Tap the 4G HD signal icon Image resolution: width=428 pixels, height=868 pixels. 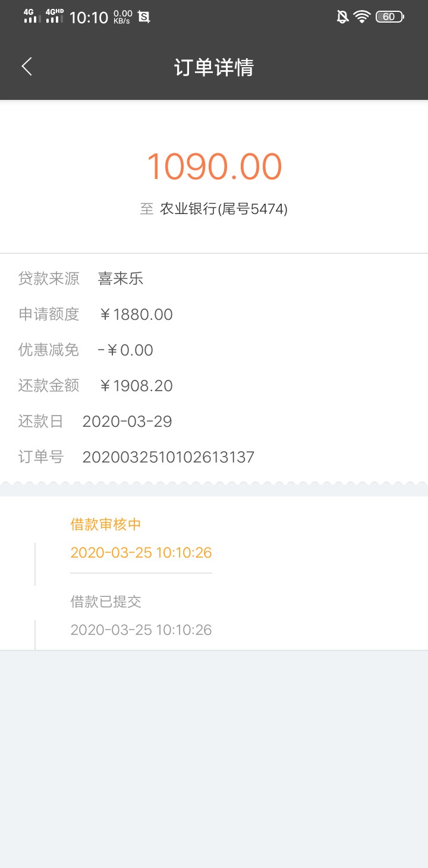point(55,16)
